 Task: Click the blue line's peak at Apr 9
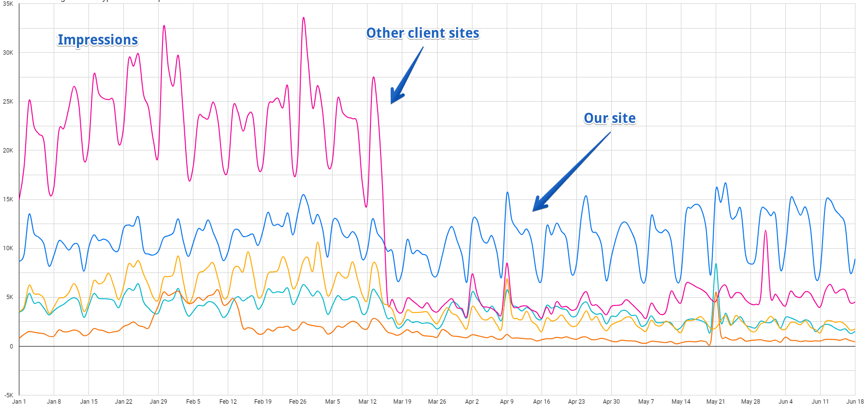[x=507, y=193]
